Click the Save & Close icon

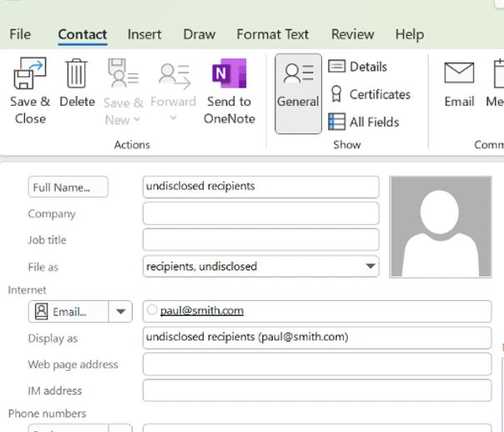pos(30,75)
